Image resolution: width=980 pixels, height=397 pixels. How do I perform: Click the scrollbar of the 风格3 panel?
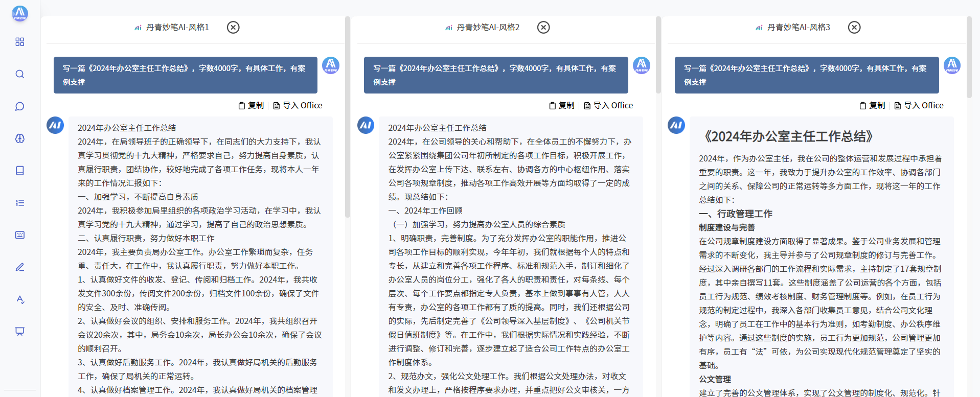969,57
